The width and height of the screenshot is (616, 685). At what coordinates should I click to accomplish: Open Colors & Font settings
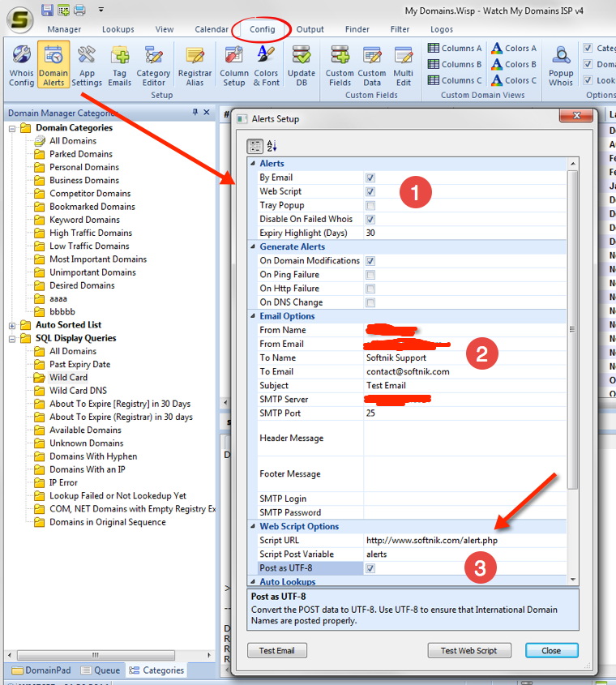(266, 65)
